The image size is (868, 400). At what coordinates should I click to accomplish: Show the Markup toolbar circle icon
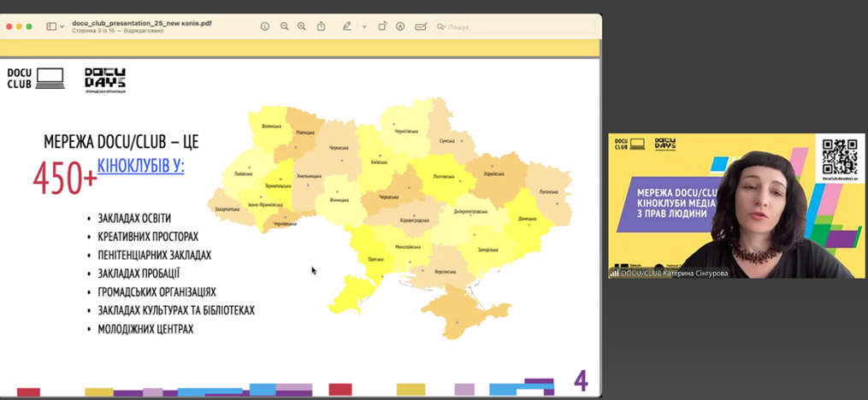(x=400, y=26)
